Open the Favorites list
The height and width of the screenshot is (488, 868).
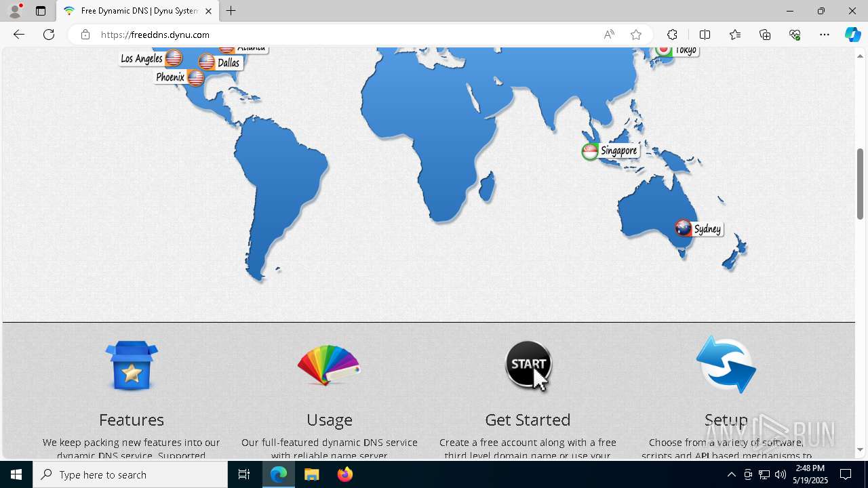coord(735,35)
